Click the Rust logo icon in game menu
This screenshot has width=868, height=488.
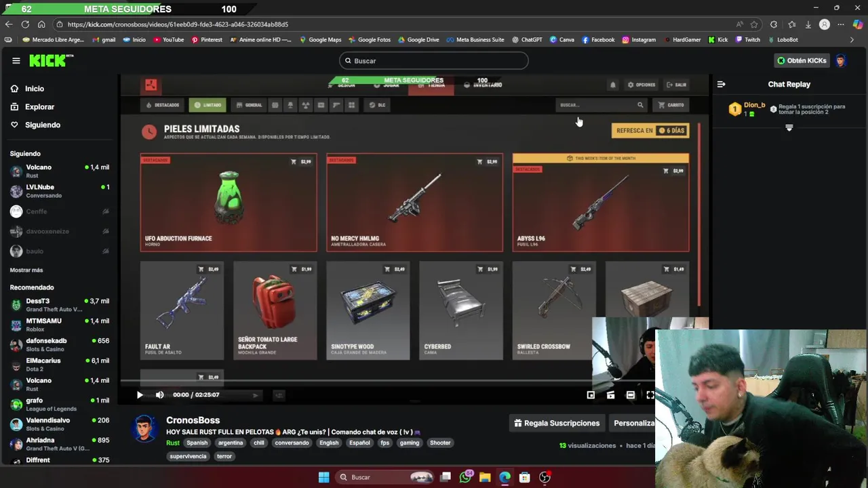pyautogui.click(x=151, y=85)
